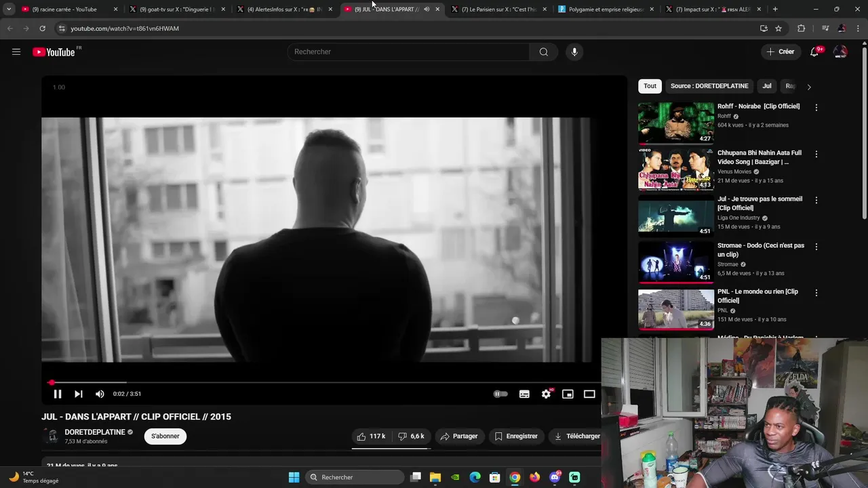Create content with the Créer button

tap(781, 52)
